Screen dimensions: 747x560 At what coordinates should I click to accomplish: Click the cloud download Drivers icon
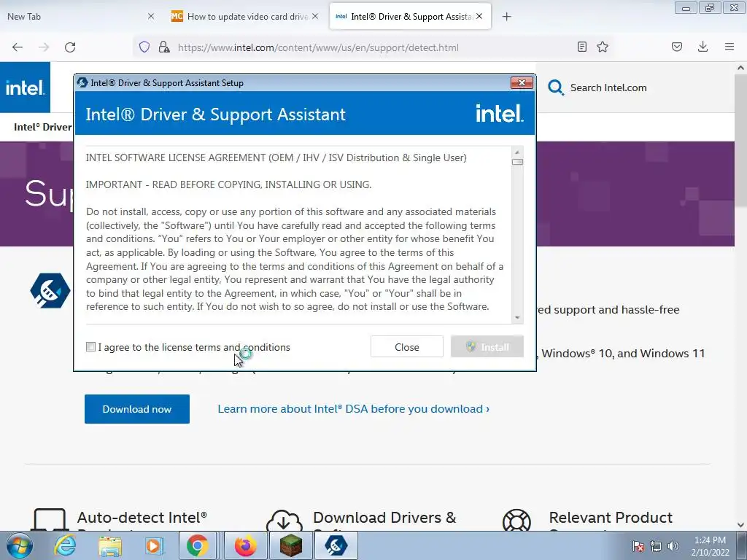pos(284,520)
